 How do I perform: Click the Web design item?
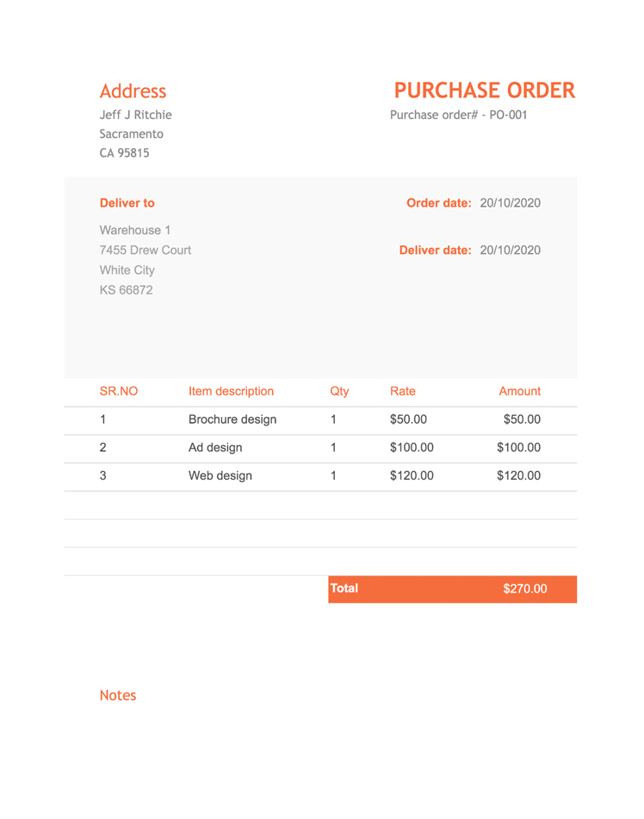pyautogui.click(x=220, y=475)
